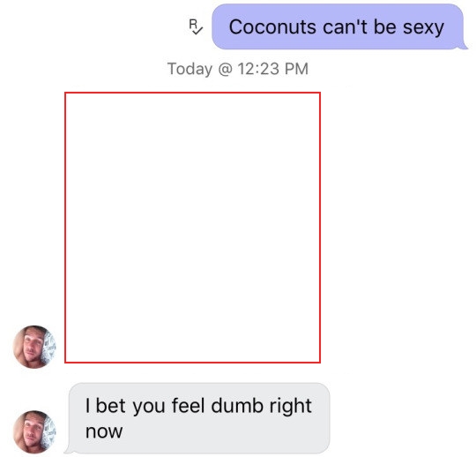Click the word "Coconuts" in sent bubble

click(272, 27)
